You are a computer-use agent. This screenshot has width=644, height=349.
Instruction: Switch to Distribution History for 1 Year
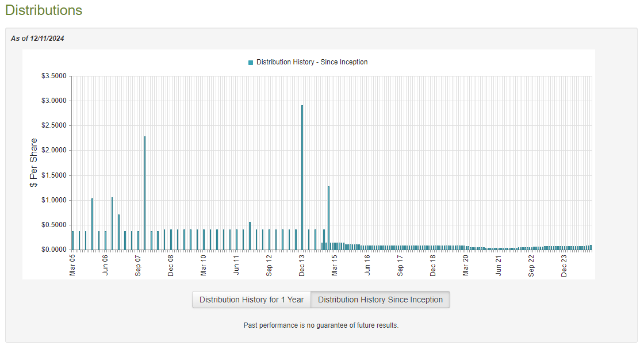point(251,300)
